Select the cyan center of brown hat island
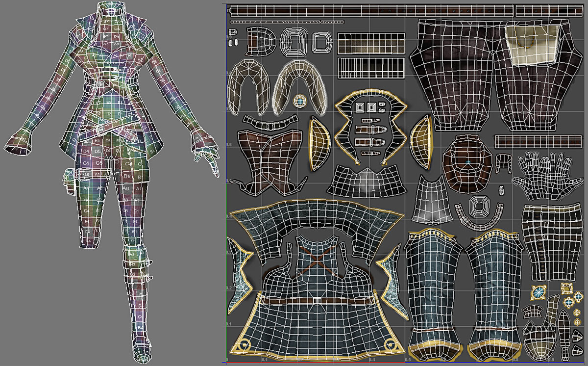 pyautogui.click(x=468, y=161)
